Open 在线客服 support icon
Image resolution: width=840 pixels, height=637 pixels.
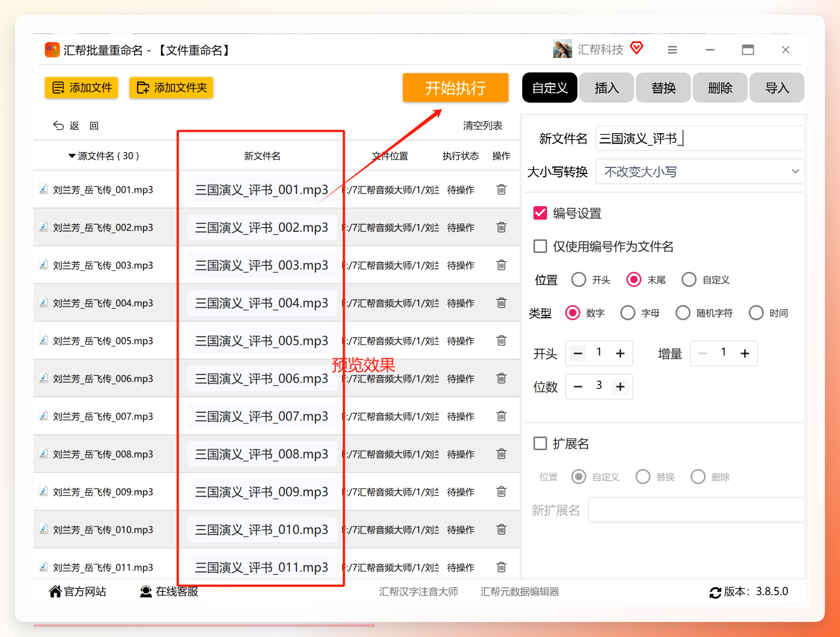pyautogui.click(x=146, y=591)
